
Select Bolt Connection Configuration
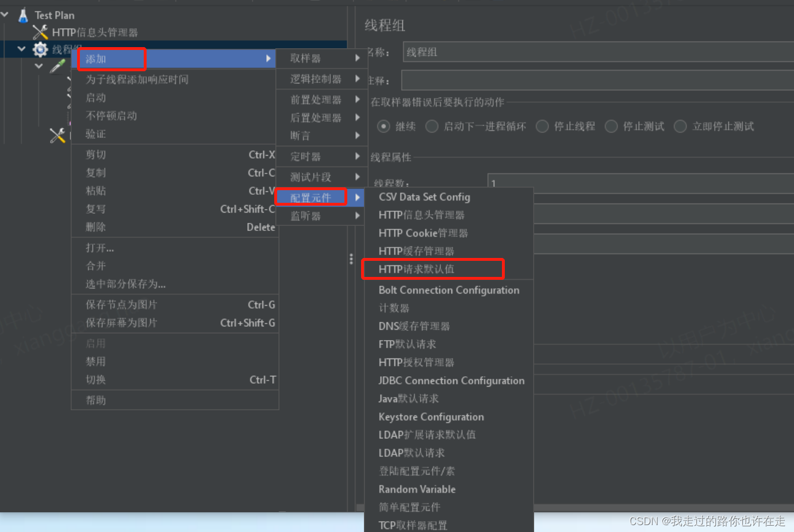[x=449, y=290]
